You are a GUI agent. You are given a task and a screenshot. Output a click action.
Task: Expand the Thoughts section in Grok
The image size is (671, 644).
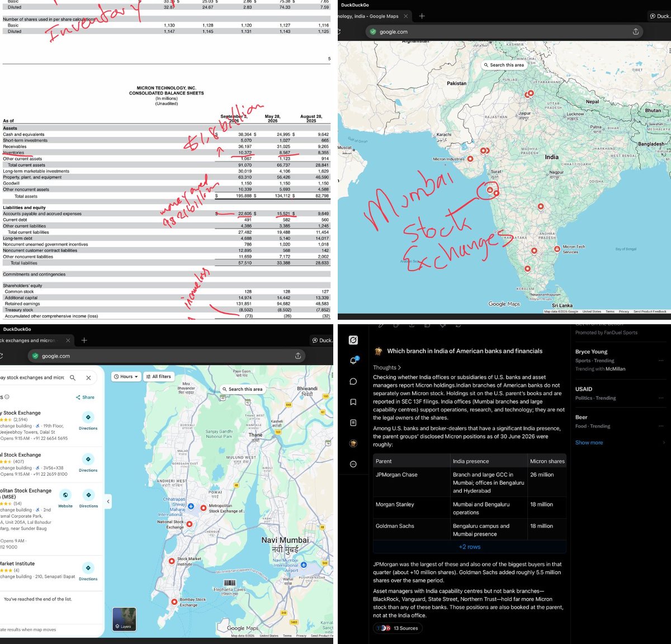pos(387,367)
